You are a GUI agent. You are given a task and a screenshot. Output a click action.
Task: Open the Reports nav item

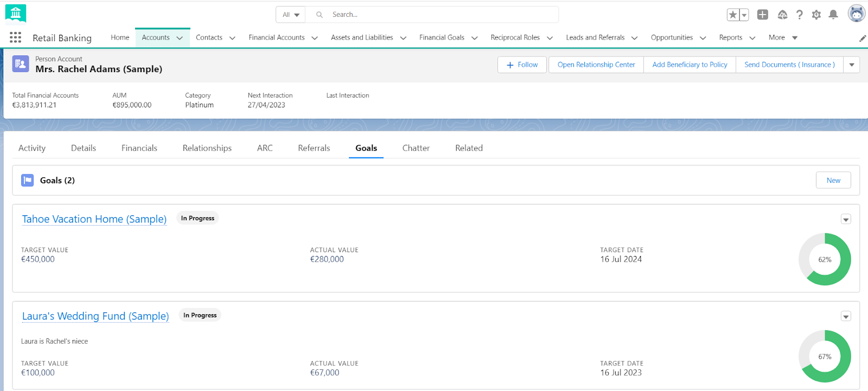click(x=730, y=37)
